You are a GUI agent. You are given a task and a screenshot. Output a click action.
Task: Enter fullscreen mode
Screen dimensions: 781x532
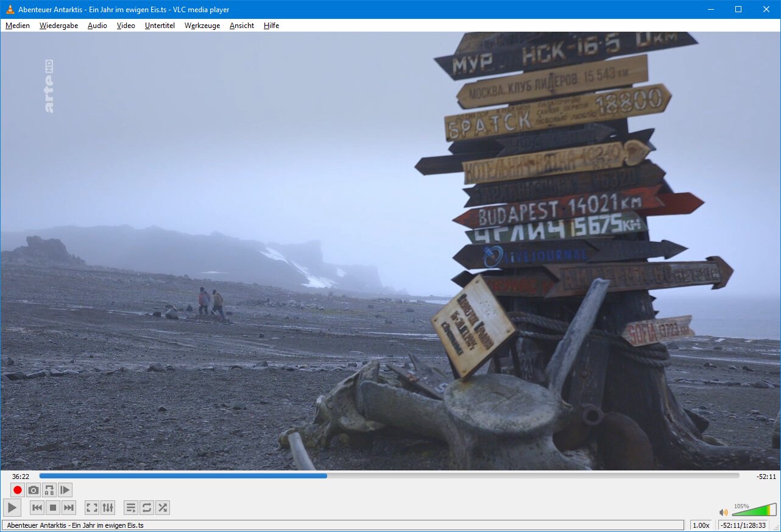coord(91,508)
